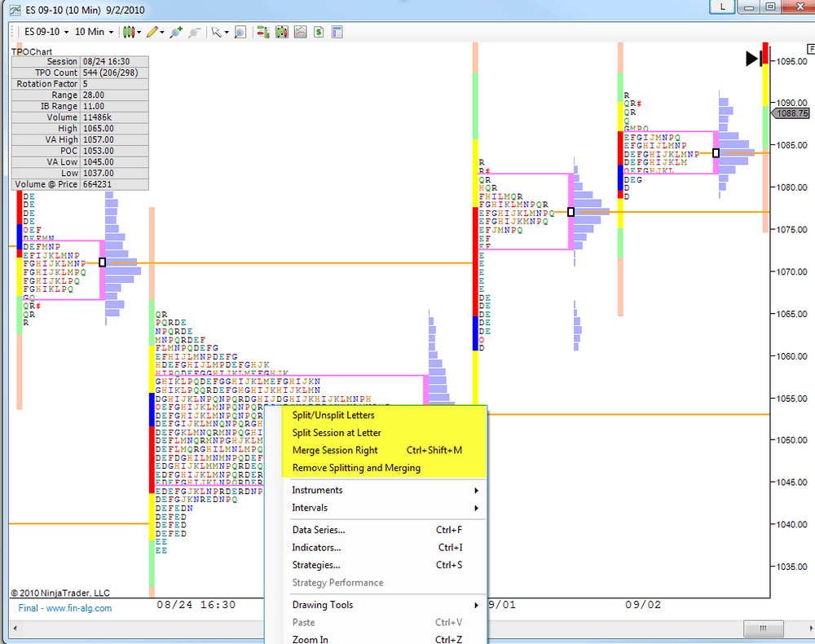Image resolution: width=815 pixels, height=644 pixels.
Task: Open Indicators via its toolbar icon
Action: [282, 31]
